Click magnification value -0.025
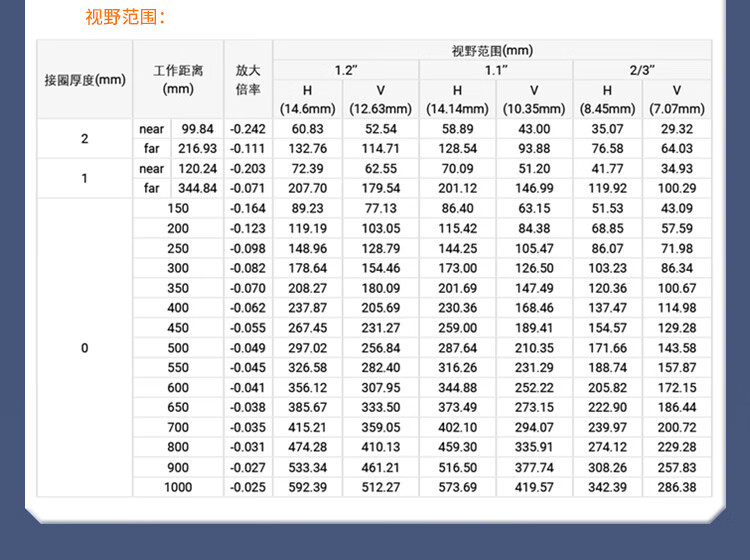Image resolution: width=750 pixels, height=560 pixels. [x=248, y=487]
